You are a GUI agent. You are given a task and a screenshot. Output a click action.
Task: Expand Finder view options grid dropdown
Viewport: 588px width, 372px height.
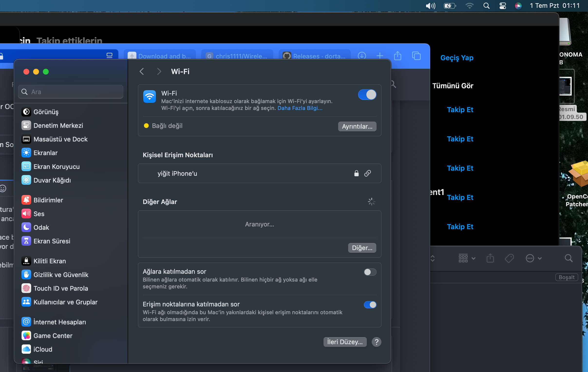467,258
